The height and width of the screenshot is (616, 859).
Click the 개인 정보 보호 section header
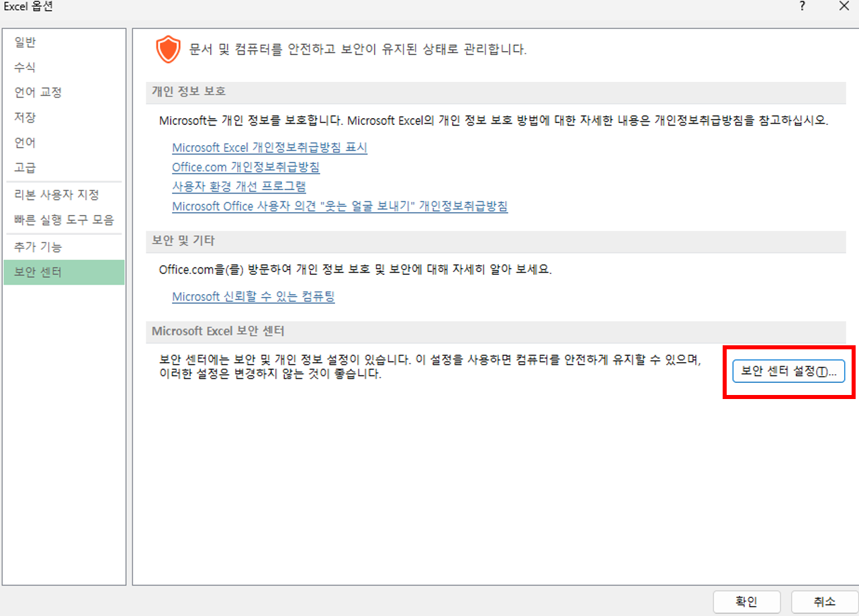pyautogui.click(x=496, y=92)
